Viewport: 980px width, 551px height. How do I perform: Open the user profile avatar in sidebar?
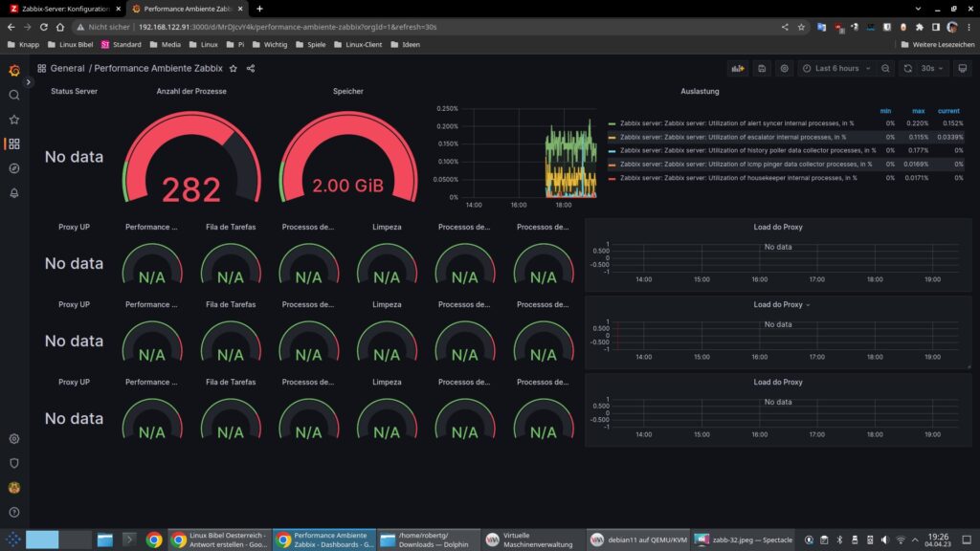14,487
